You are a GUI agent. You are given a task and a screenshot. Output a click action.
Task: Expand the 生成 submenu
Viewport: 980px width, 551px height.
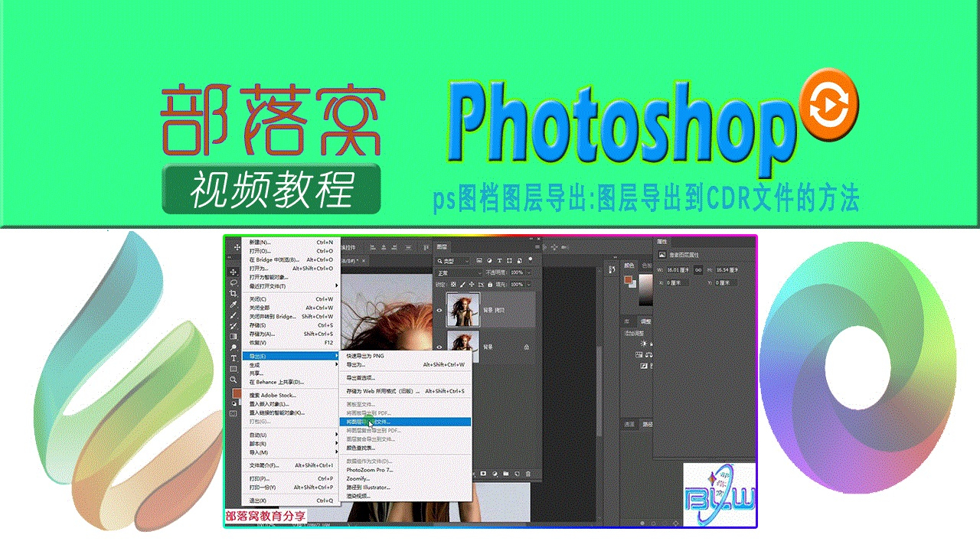click(290, 365)
